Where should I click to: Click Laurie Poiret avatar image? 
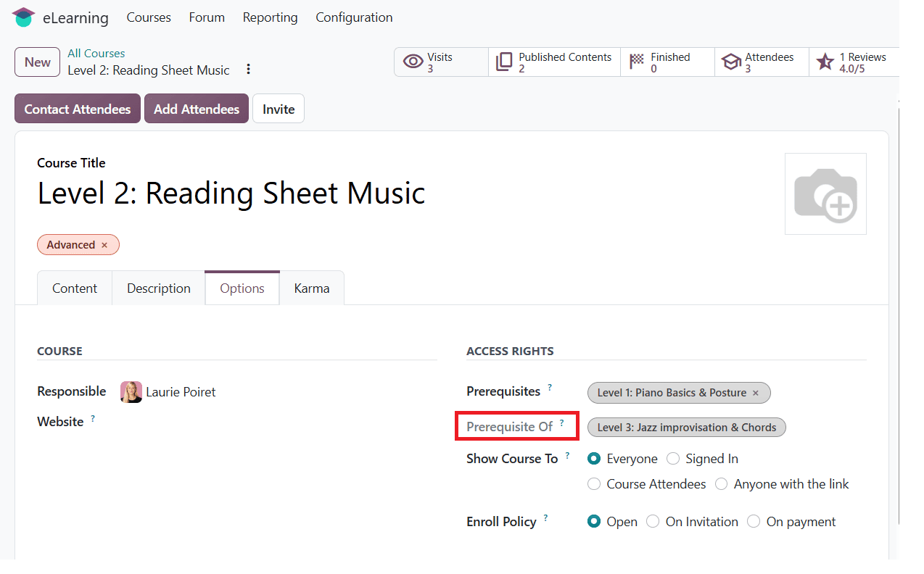(131, 392)
